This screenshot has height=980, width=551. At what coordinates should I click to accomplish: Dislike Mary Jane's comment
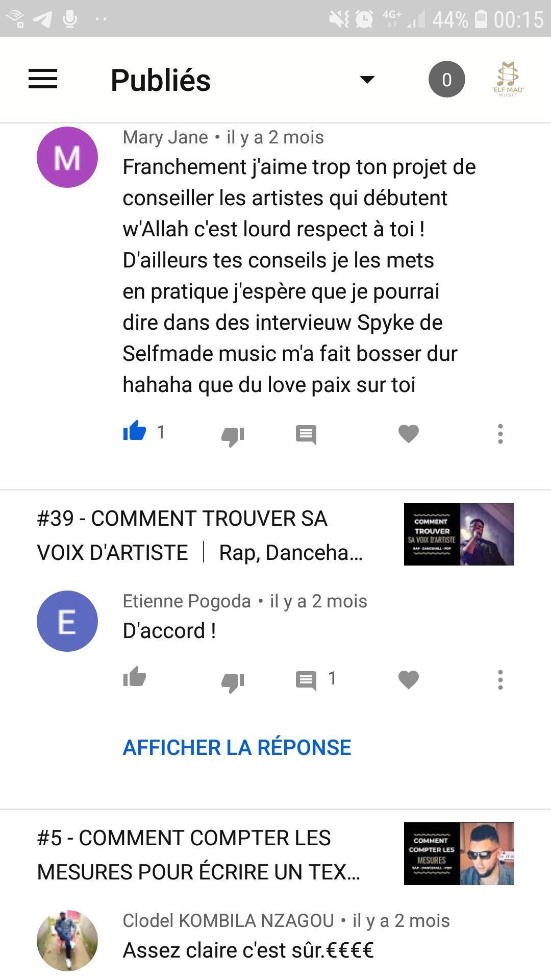click(x=233, y=435)
